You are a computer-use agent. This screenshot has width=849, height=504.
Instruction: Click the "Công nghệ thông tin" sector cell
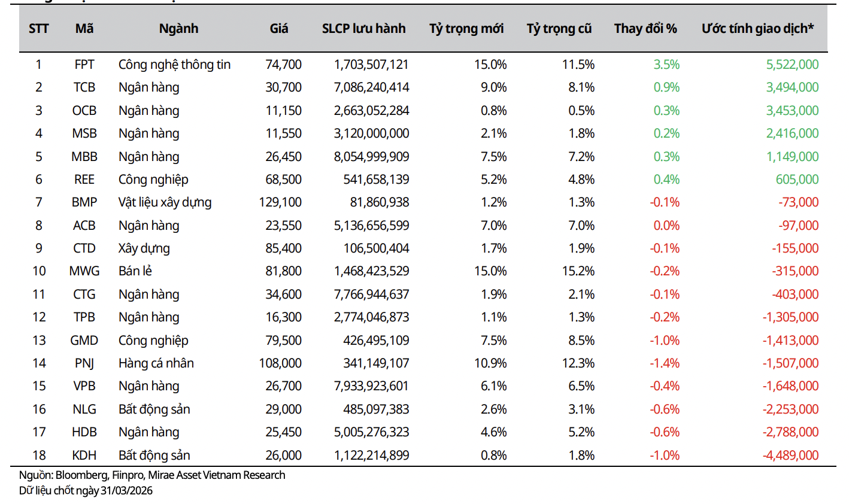pyautogui.click(x=174, y=65)
